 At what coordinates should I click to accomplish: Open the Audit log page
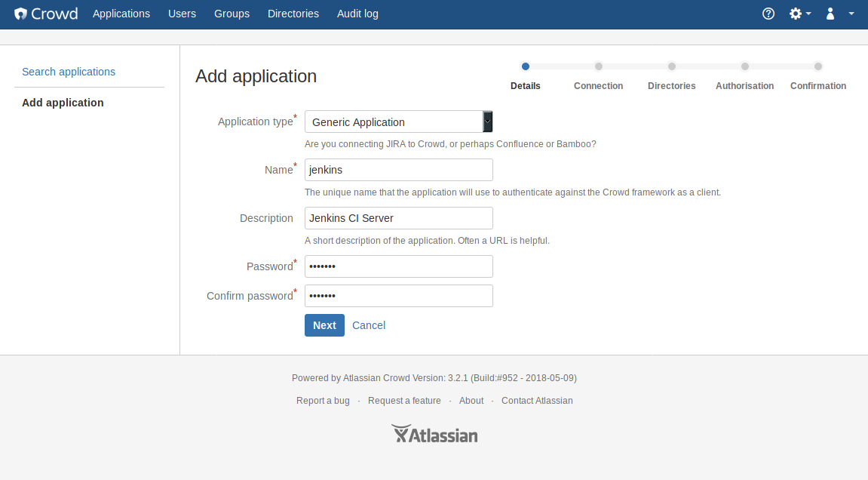357,14
